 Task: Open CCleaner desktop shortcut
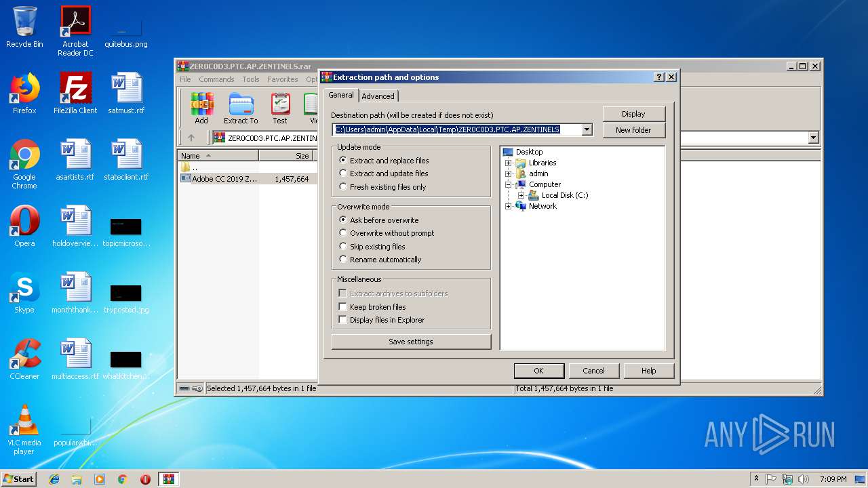coord(24,359)
